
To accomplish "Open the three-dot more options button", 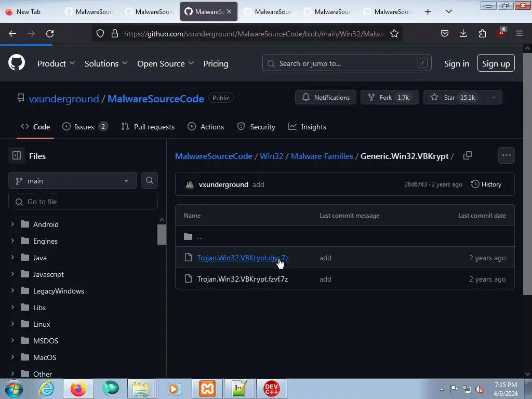I will click(x=507, y=155).
